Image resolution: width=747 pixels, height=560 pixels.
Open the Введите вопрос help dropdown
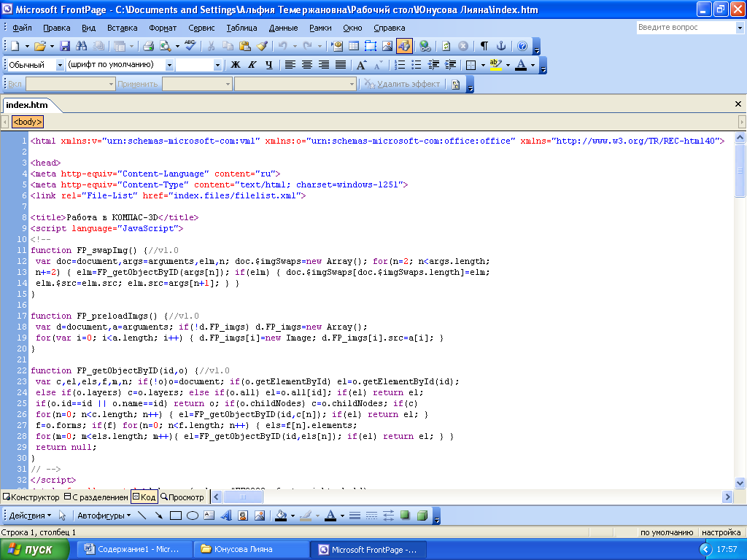click(740, 28)
